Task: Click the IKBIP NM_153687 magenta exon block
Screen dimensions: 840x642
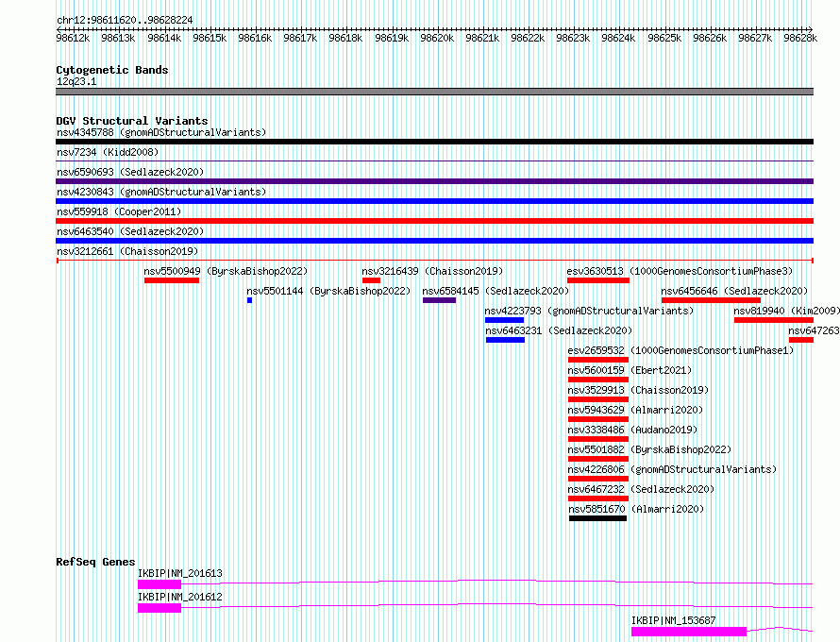Action: tap(689, 632)
